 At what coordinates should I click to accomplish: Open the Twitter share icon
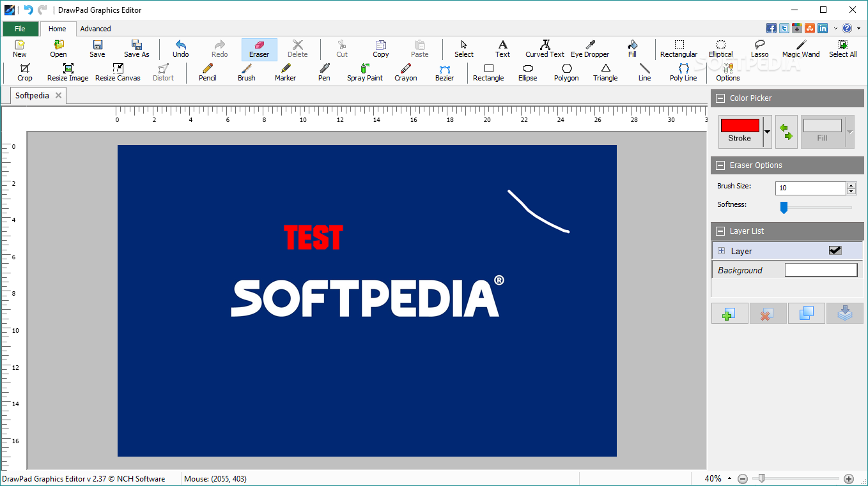tap(784, 28)
